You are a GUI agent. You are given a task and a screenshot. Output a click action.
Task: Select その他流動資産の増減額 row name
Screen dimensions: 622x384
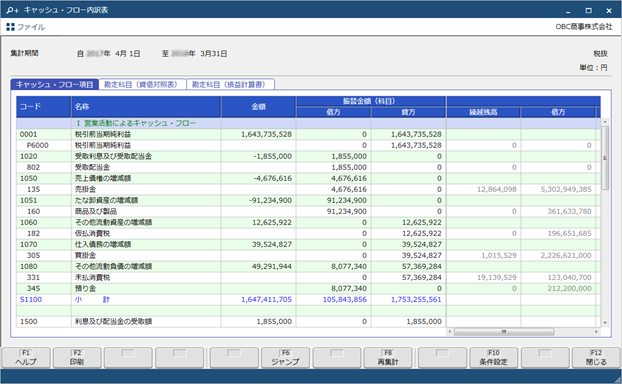(113, 223)
